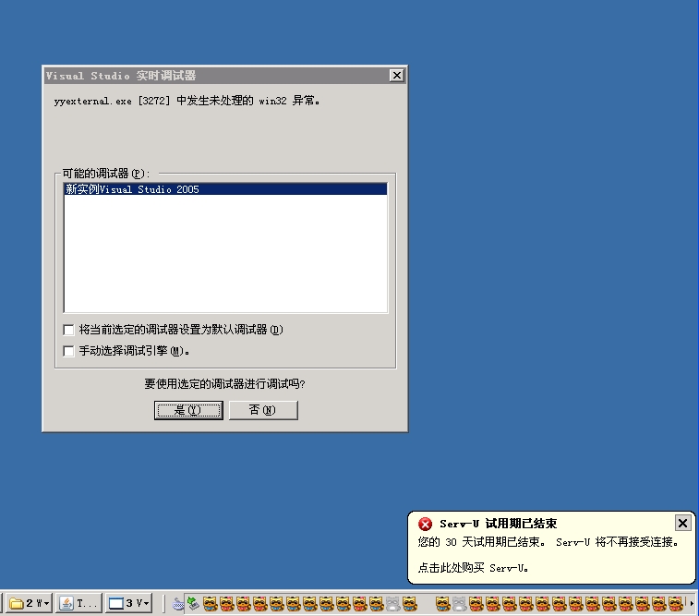Screen dimensions: 699x616
Task: Tick the 手动选择调试引擎(M) checkbox
Action: click(x=68, y=351)
